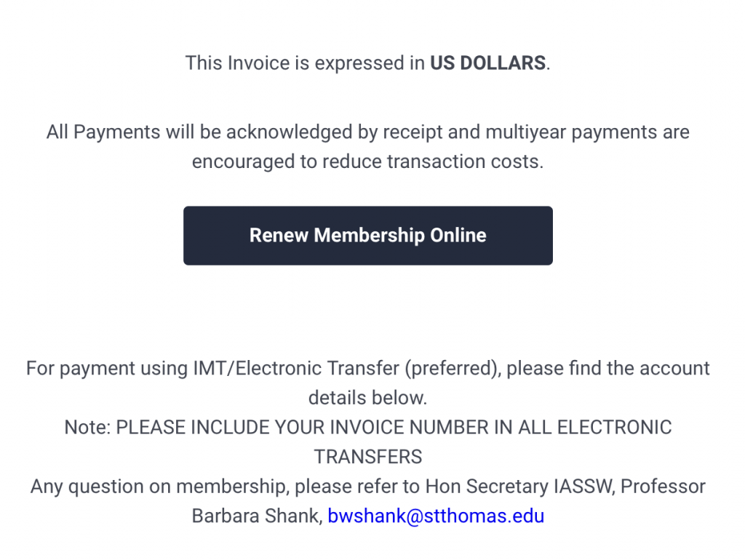Click the words 'This Invoice is expressed in'
The image size is (745, 560).
tap(305, 63)
